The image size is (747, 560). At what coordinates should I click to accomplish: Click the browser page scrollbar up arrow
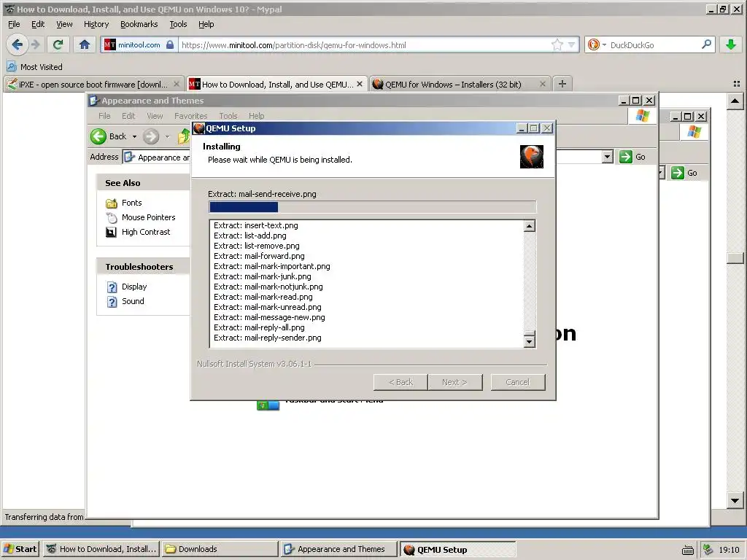[735, 101]
